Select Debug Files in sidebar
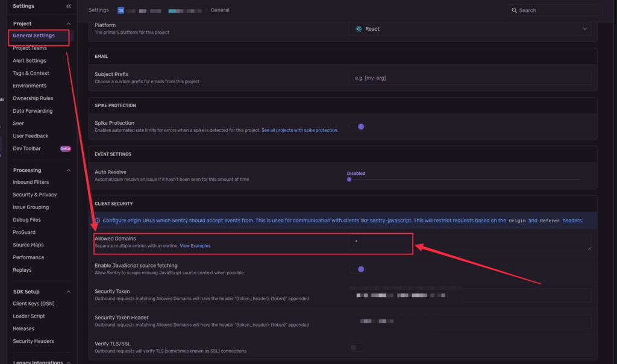This screenshot has width=617, height=364. click(x=27, y=220)
